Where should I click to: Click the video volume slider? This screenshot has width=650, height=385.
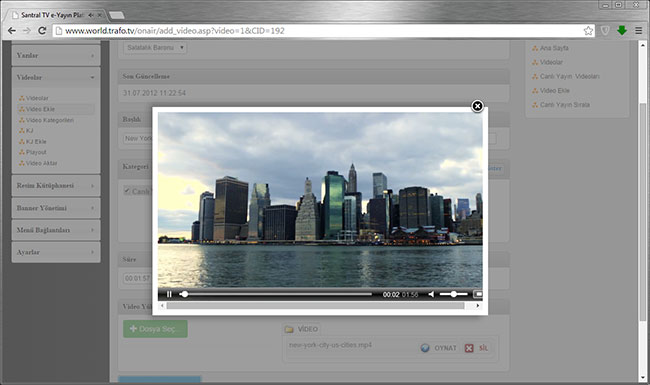tap(454, 294)
